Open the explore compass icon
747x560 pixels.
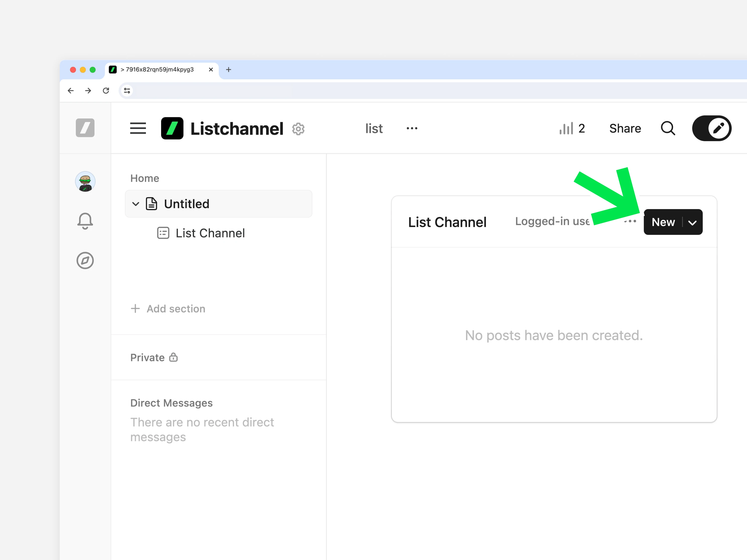pos(85,261)
